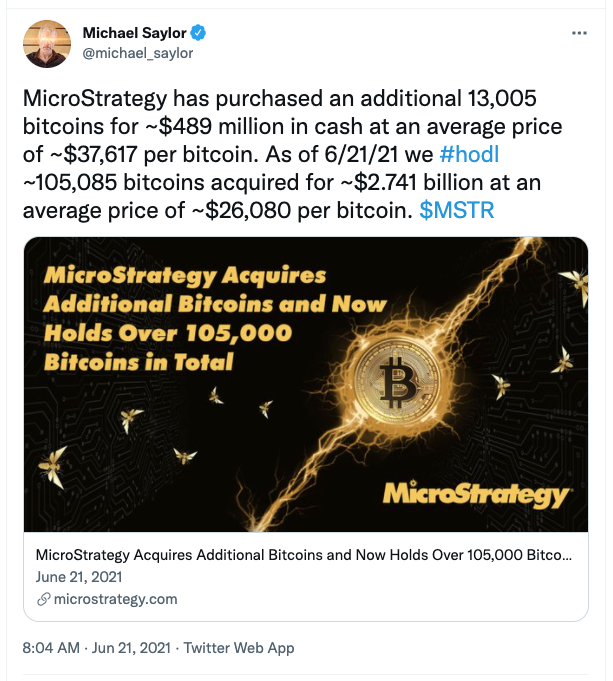Open the $MSTR cashtag link
Screen dimensions: 613x681
456,212
